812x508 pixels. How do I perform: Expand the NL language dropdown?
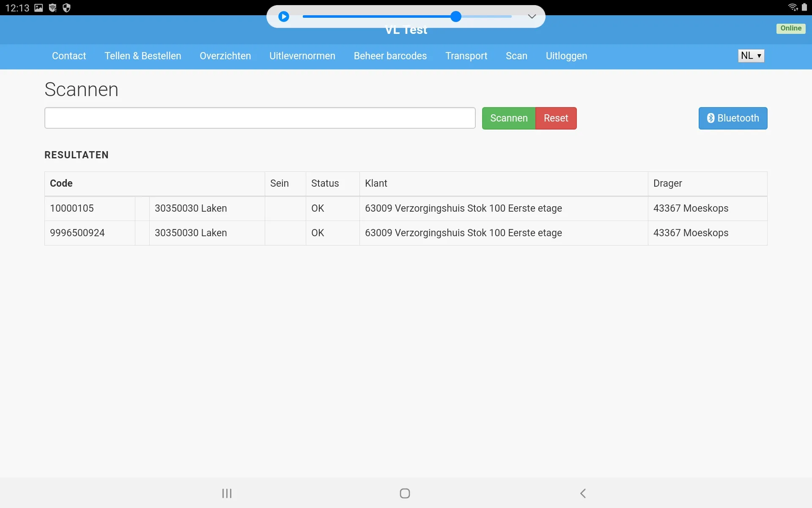click(751, 55)
